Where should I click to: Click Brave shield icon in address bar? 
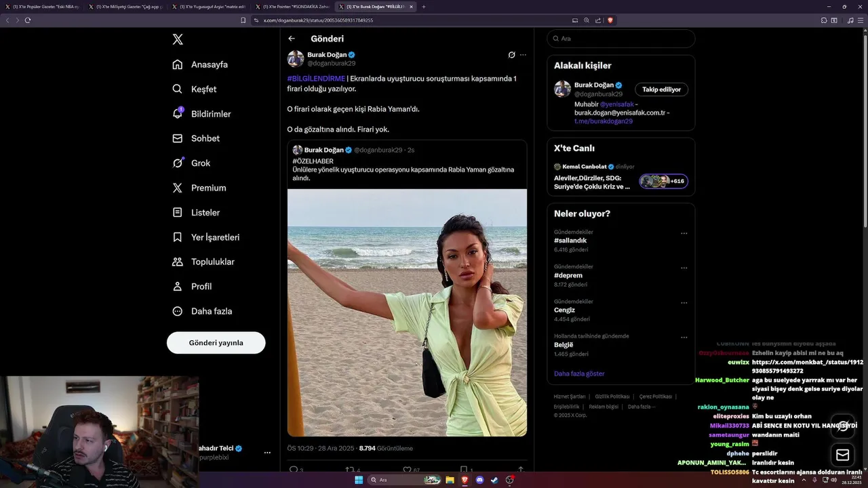click(610, 20)
